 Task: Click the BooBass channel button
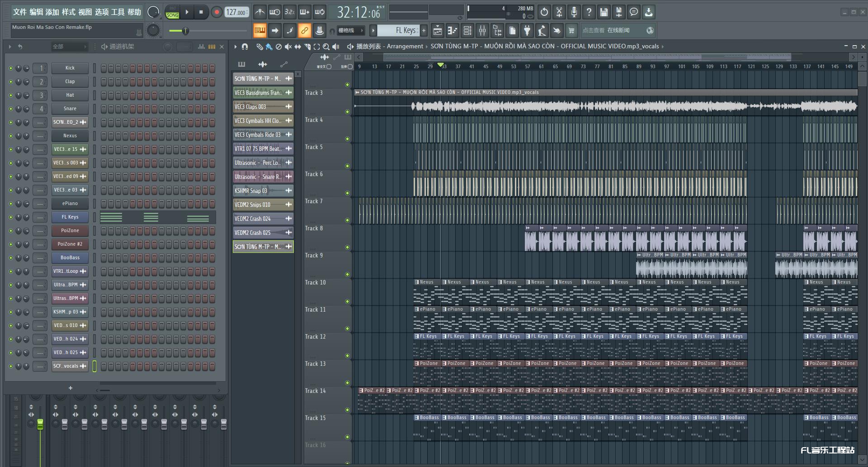click(70, 258)
